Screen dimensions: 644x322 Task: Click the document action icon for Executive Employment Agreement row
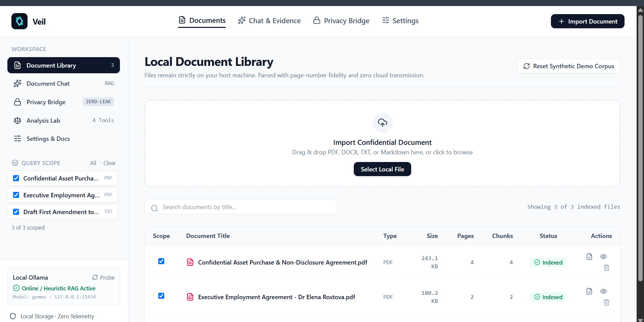point(589,291)
